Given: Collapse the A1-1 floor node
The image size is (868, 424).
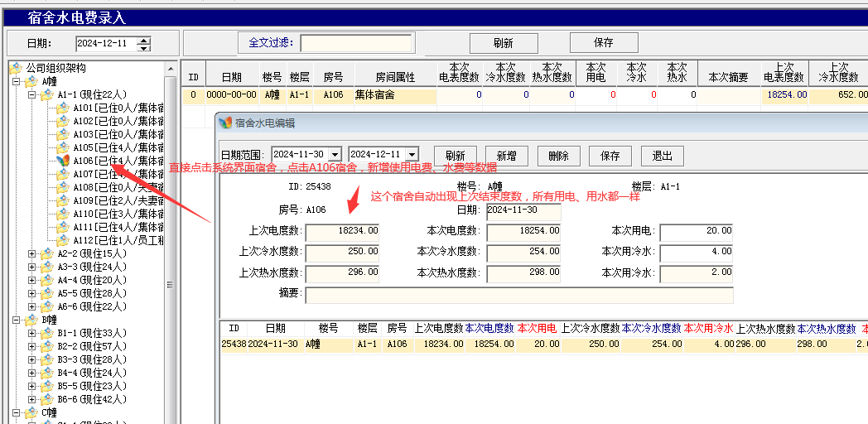Looking at the screenshot, I should coord(32,94).
